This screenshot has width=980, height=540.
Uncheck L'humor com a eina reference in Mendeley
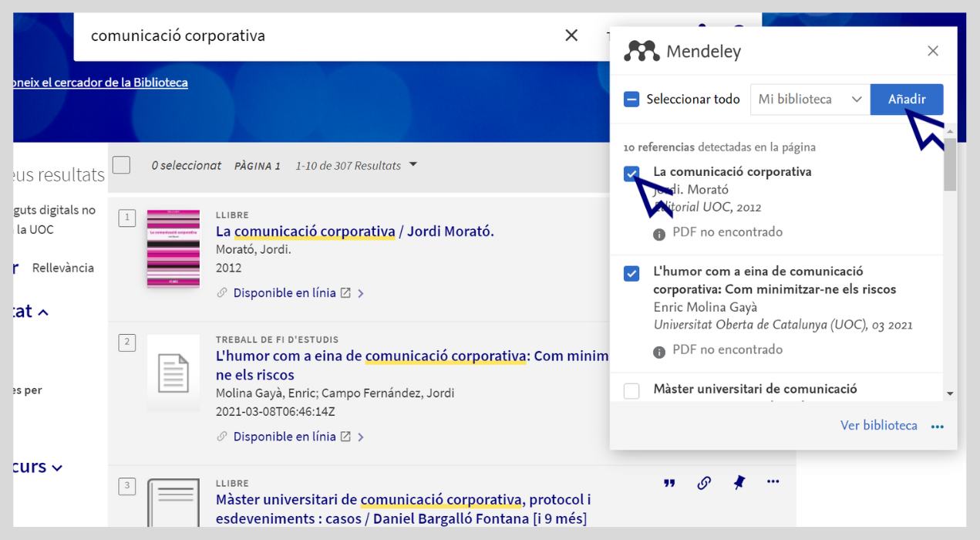click(x=631, y=273)
